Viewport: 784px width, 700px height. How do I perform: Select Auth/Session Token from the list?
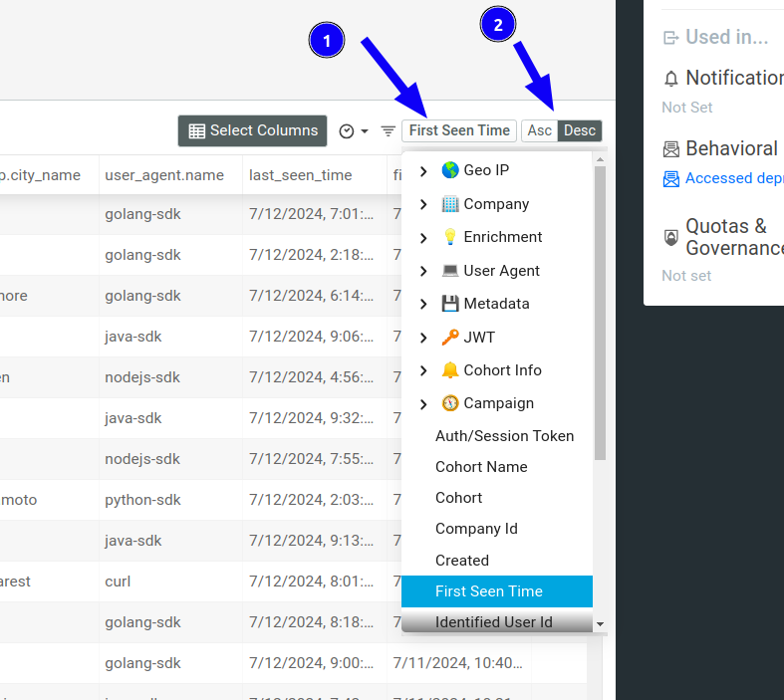click(504, 436)
